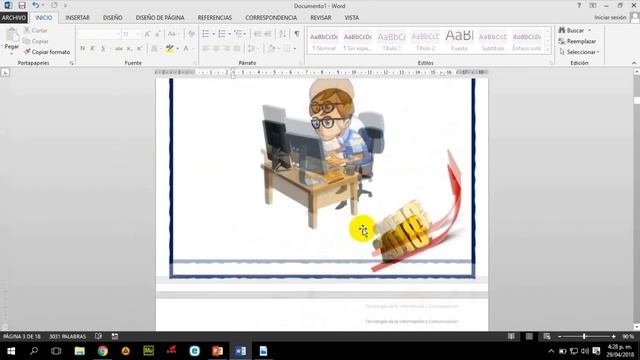Align paragraph text to the right
This screenshot has width=640, height=360.
click(x=227, y=49)
